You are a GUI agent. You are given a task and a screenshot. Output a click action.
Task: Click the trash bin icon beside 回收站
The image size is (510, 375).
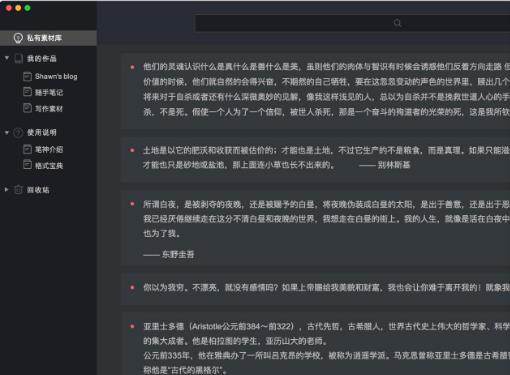coord(18,190)
